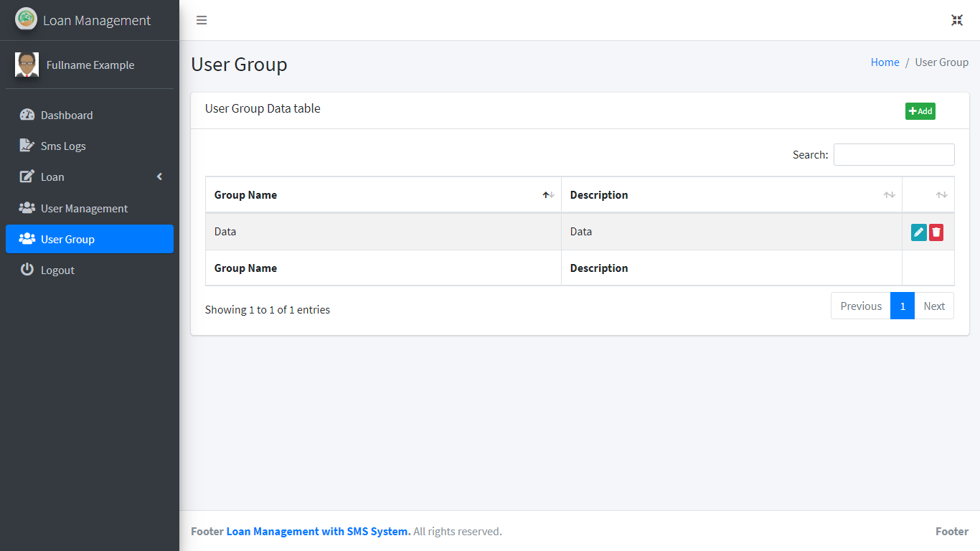
Task: Sort by Group Name column arrows
Action: (548, 195)
